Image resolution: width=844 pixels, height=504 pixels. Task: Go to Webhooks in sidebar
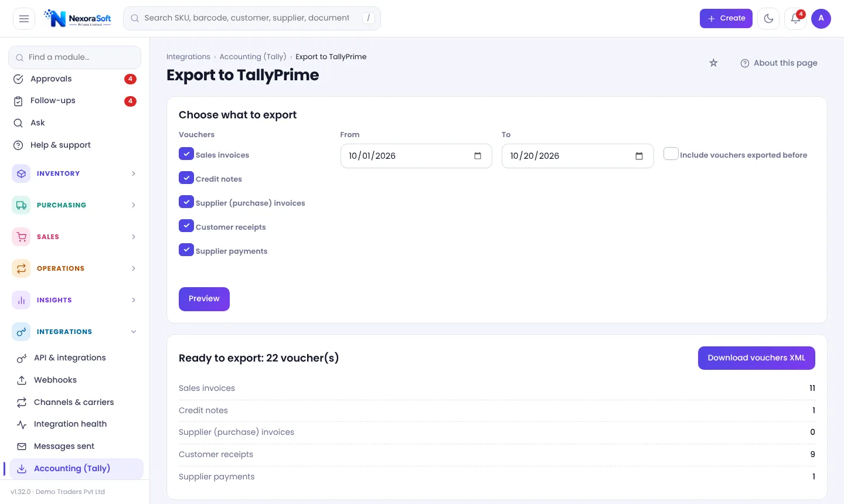pos(76,380)
